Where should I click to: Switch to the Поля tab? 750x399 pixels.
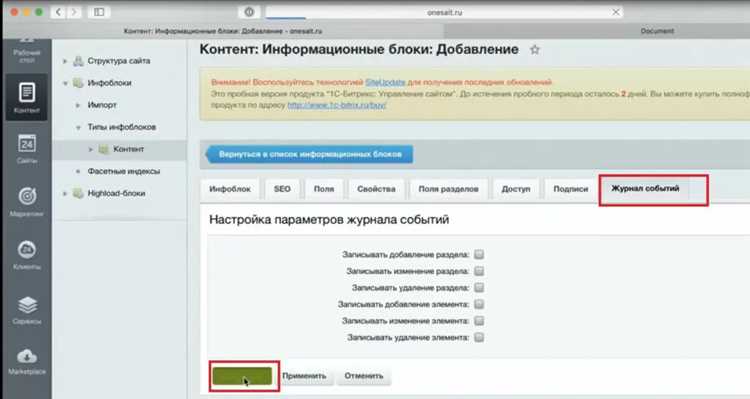pyautogui.click(x=324, y=189)
